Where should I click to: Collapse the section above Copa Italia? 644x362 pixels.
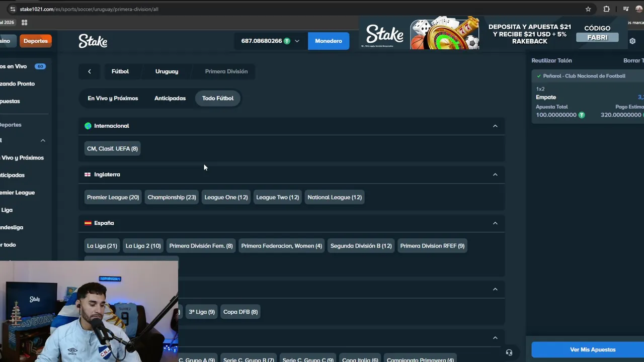[x=495, y=338]
